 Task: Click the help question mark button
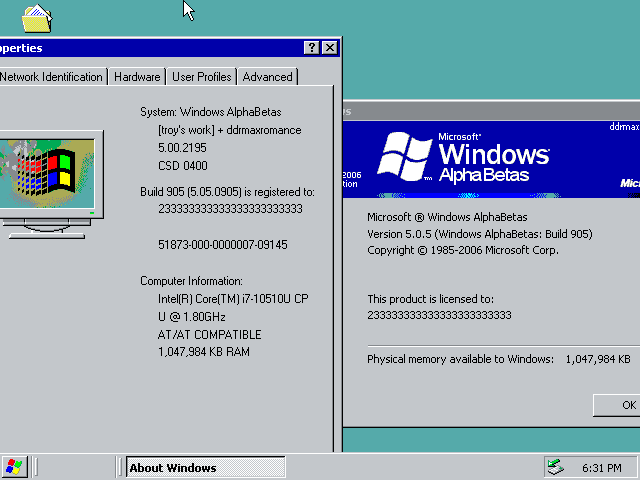(x=311, y=48)
